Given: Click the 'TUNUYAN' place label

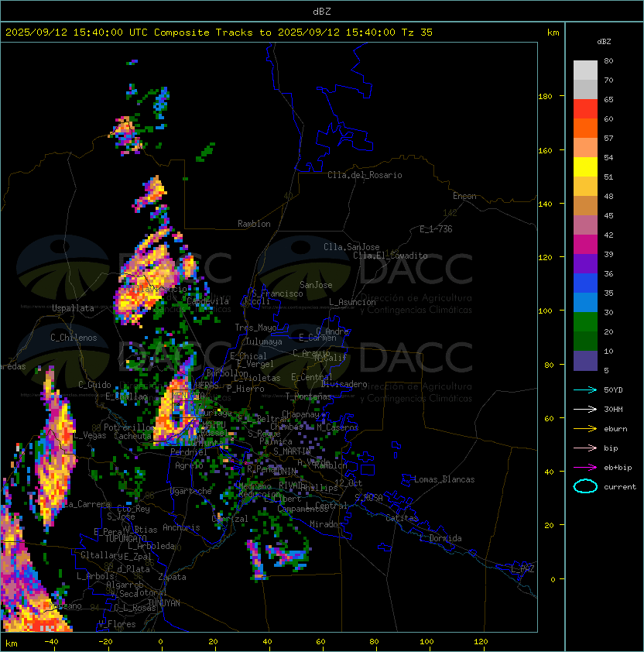Looking at the screenshot, I should tap(164, 603).
